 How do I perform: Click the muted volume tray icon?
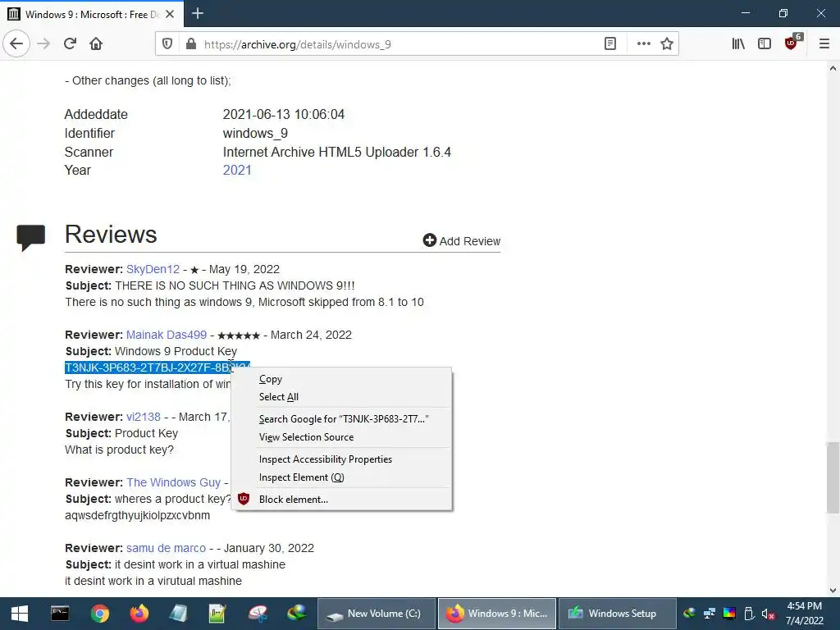tap(768, 614)
